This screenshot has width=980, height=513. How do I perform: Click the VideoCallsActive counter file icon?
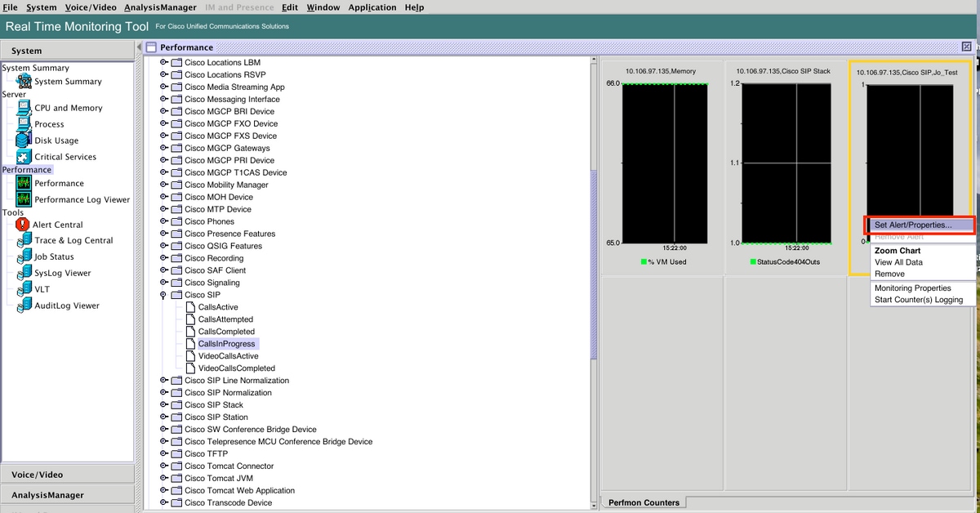(x=191, y=356)
